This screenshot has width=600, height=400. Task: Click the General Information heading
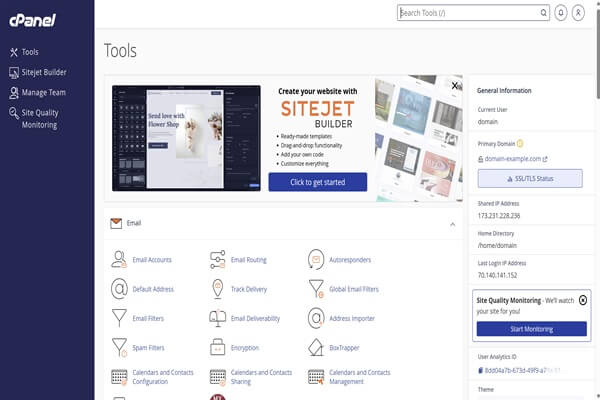pos(504,91)
